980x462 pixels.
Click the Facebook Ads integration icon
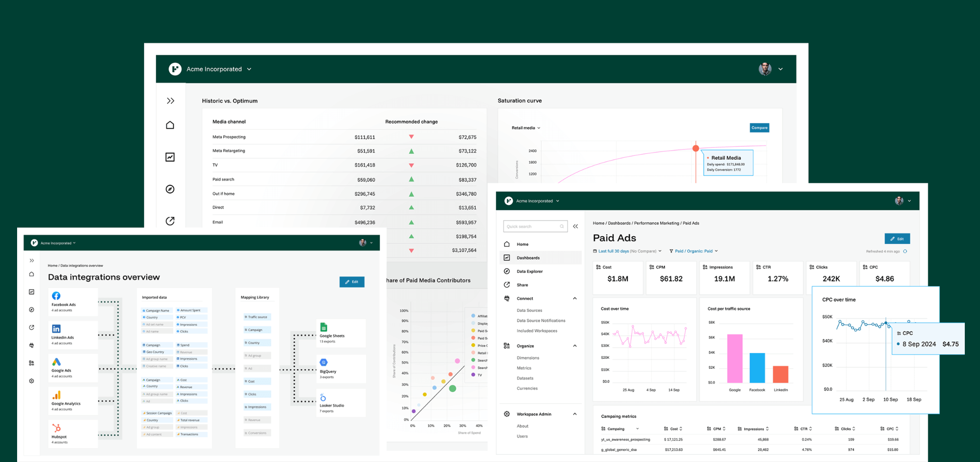point(56,296)
